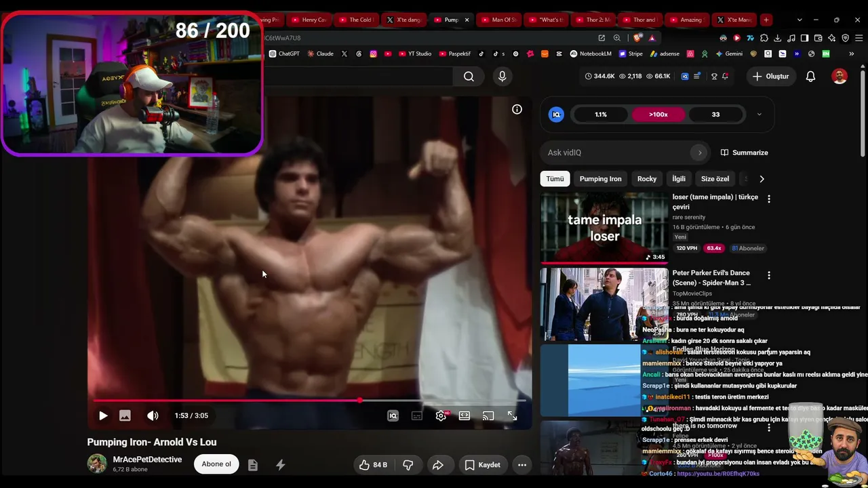Play the Pumping Iron video
This screenshot has height=488, width=868.
(103, 415)
